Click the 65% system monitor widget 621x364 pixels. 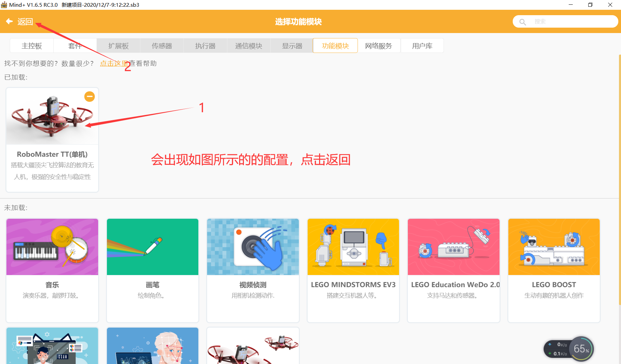click(581, 349)
